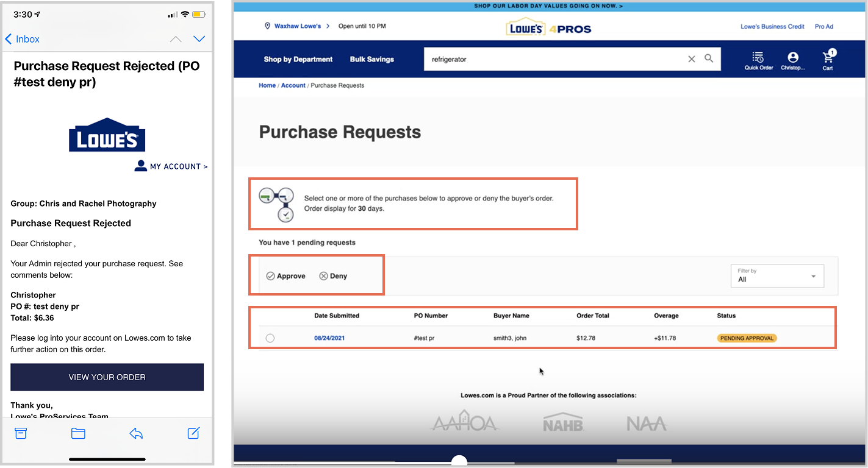Image resolution: width=868 pixels, height=468 pixels.
Task: Expand the Filter by All dropdown
Action: click(777, 276)
